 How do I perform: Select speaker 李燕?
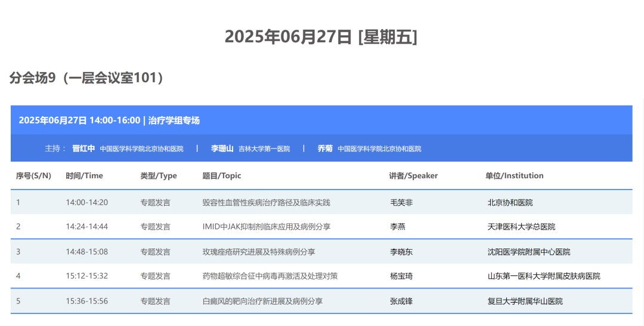(x=398, y=226)
